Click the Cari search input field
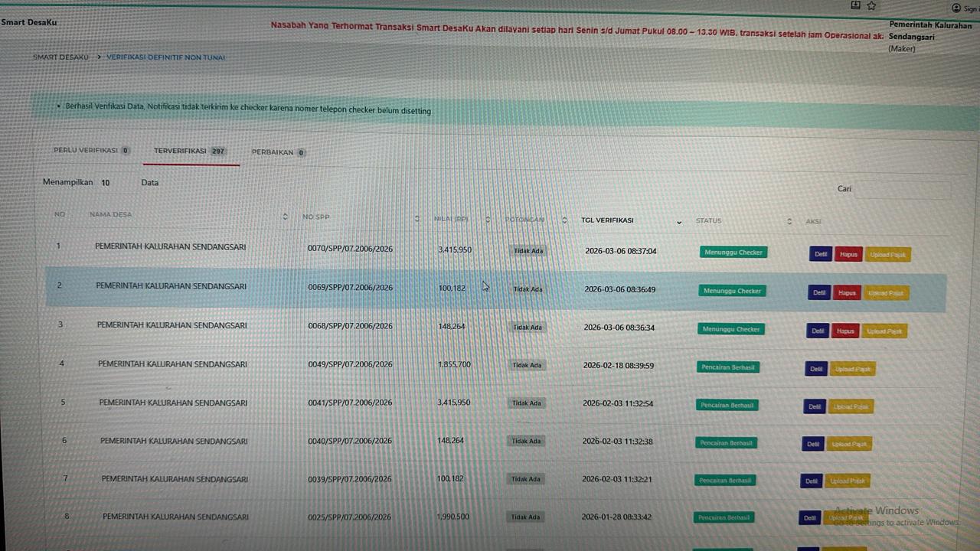 click(902, 189)
